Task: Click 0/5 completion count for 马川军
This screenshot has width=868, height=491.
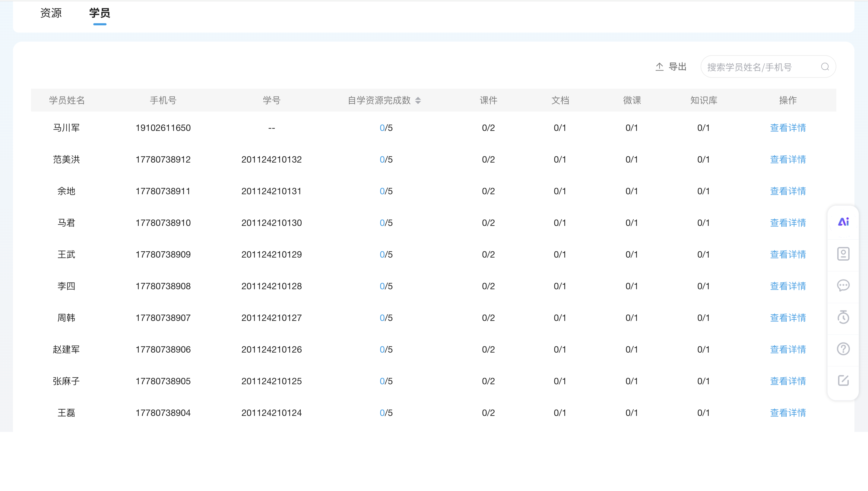Action: 386,128
